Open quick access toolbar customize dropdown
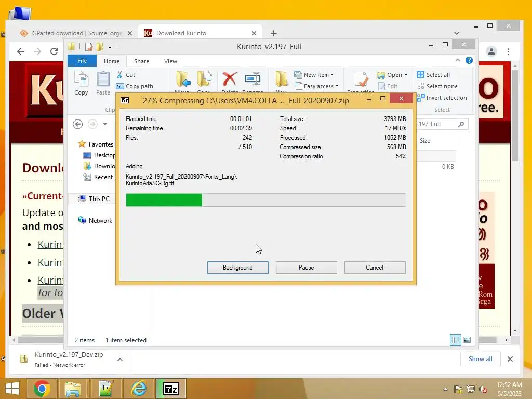532x399 pixels. pos(110,47)
